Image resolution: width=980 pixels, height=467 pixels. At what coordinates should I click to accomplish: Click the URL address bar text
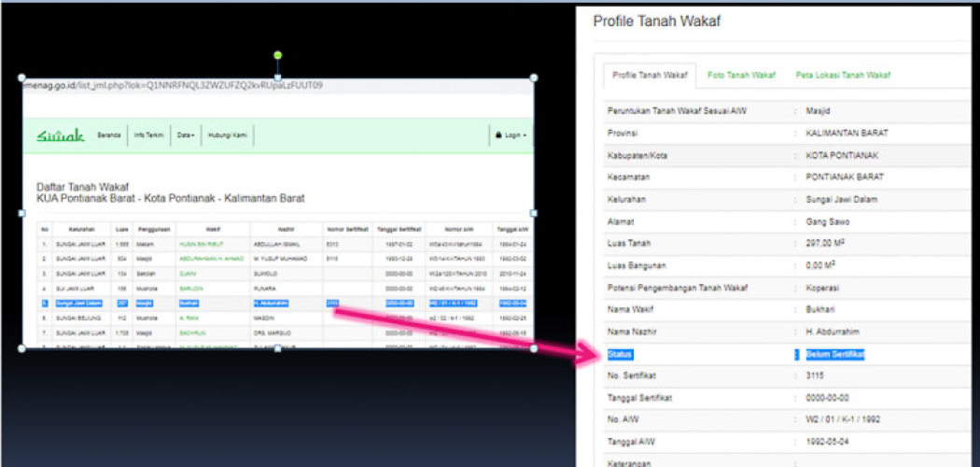[174, 85]
